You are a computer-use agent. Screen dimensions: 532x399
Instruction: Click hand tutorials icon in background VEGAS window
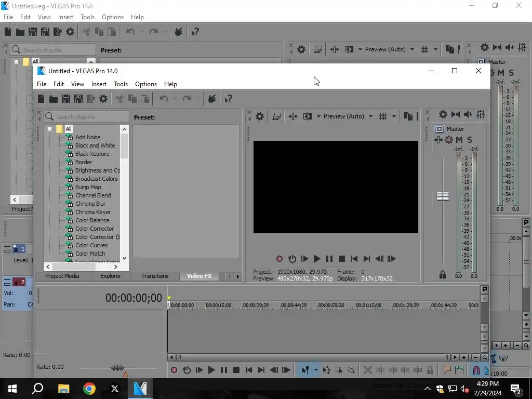(x=179, y=32)
